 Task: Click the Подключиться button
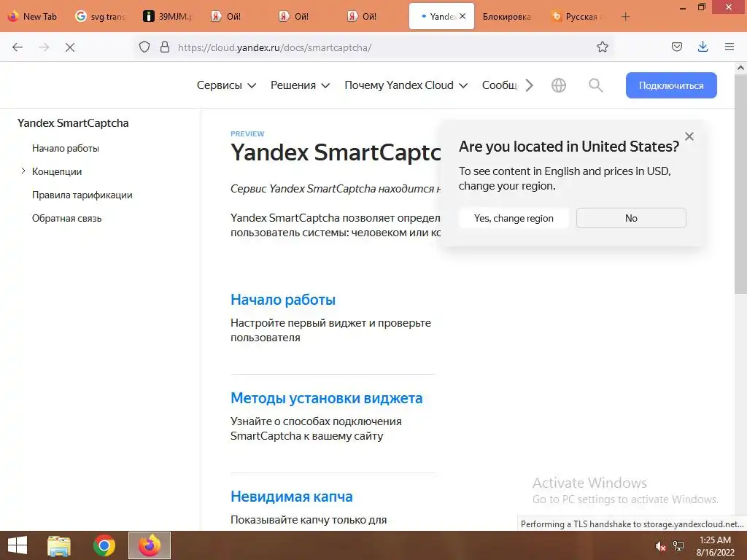[x=671, y=85]
